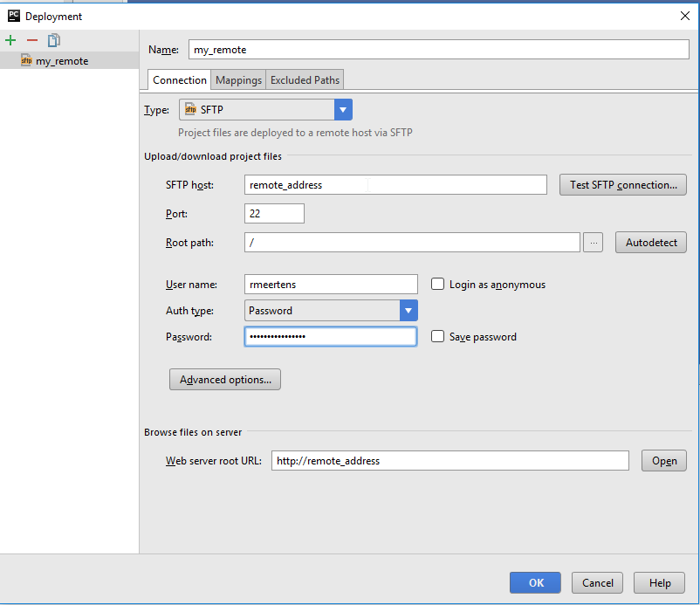Click the red minus remove server icon

click(x=32, y=40)
